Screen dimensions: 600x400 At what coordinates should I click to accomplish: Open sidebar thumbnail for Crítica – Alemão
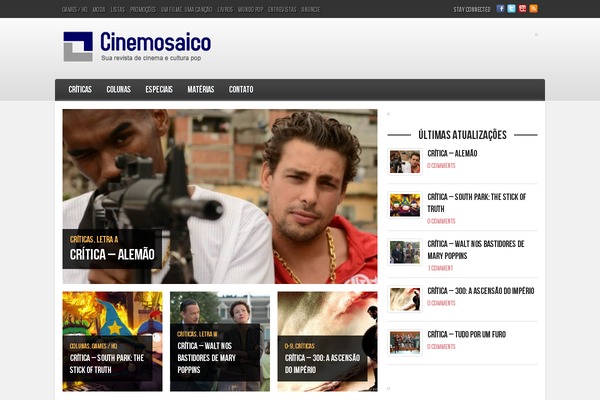coord(405,162)
